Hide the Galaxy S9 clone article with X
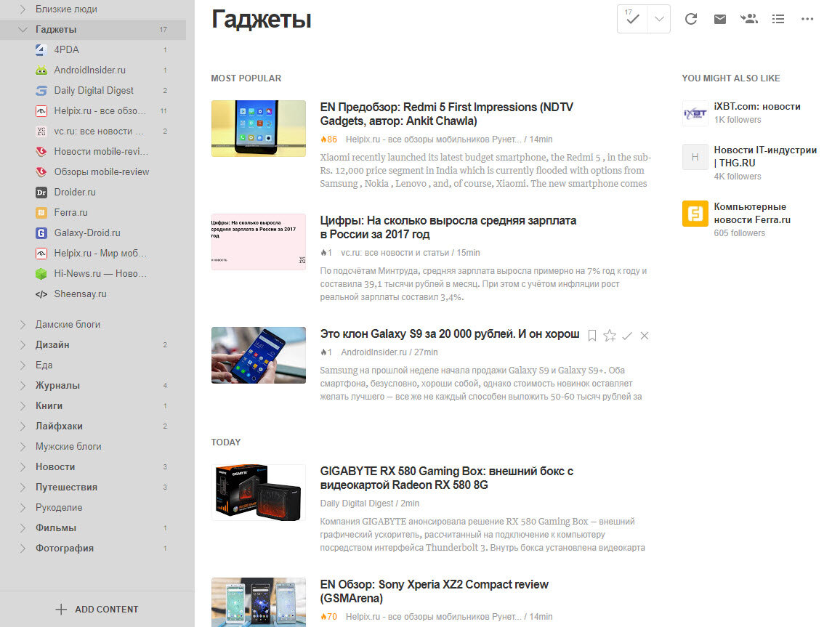 point(645,336)
